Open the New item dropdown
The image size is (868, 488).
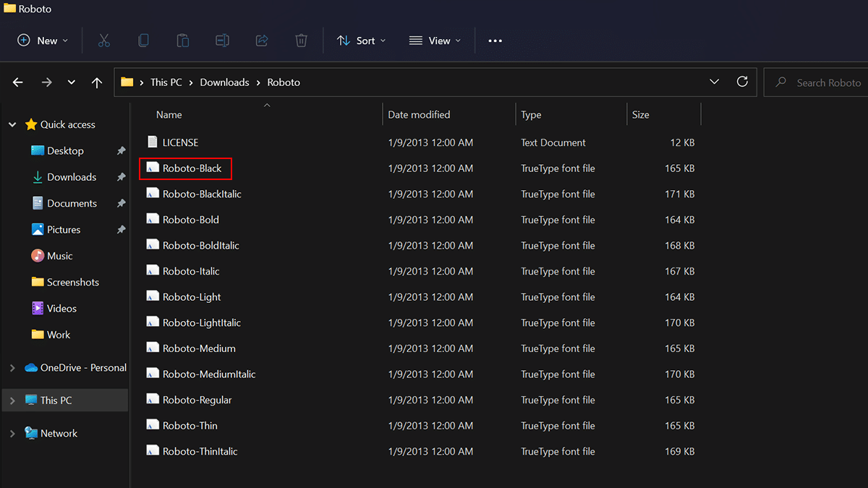43,40
